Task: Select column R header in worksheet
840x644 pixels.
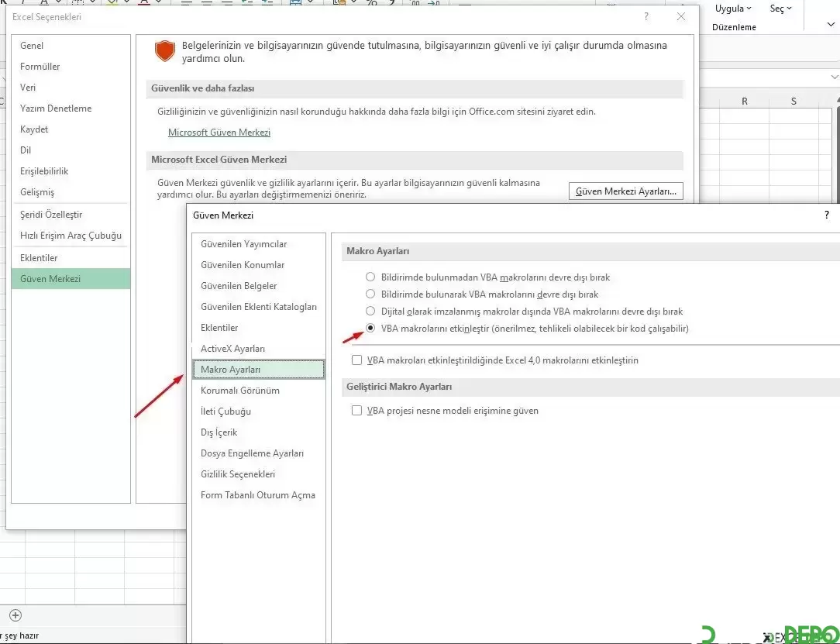Action: (744, 101)
